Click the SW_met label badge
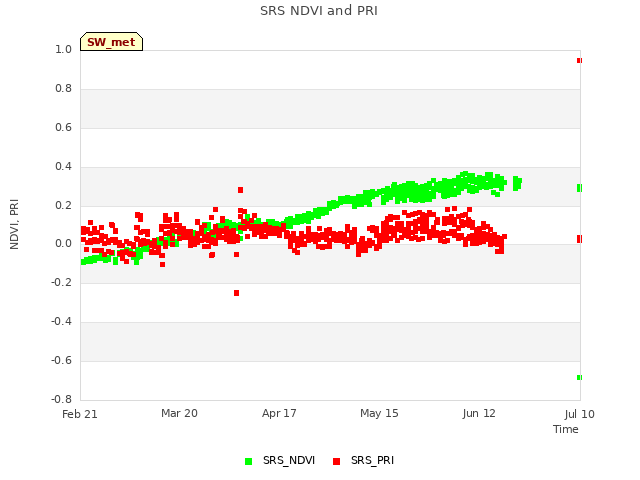 tap(111, 42)
